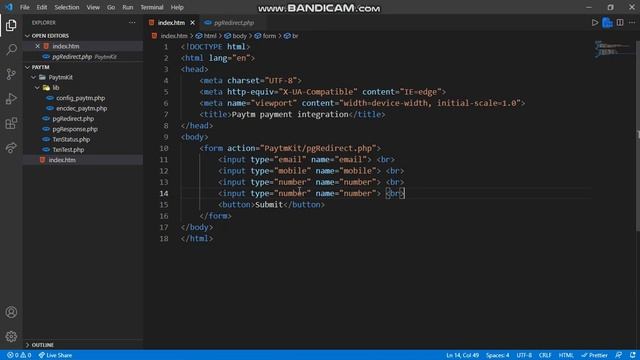The height and width of the screenshot is (360, 640).
Task: Open TxnTest.php in the file tree
Action: click(x=68, y=150)
